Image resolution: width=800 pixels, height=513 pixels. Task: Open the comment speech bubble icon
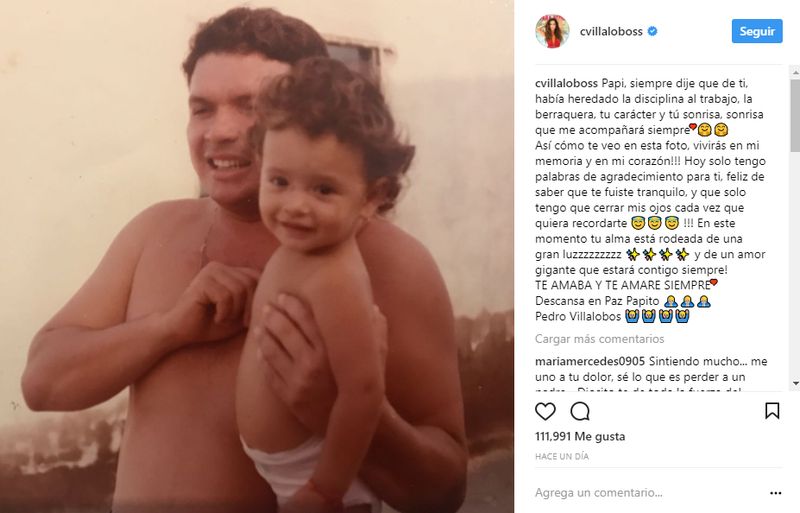tap(580, 411)
